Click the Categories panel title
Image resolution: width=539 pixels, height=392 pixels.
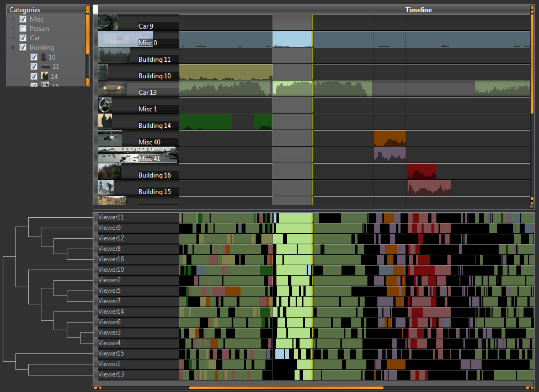(25, 10)
